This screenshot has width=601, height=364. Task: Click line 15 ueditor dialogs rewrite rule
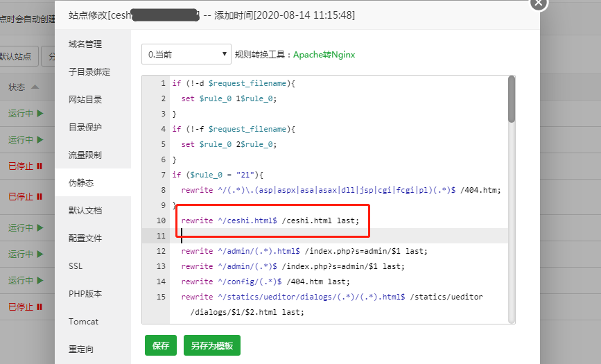(332, 304)
